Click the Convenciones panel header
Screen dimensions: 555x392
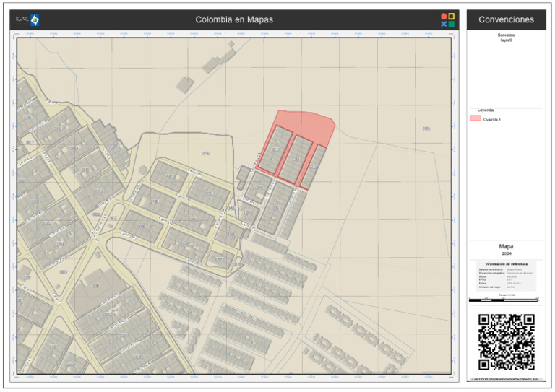pos(506,19)
